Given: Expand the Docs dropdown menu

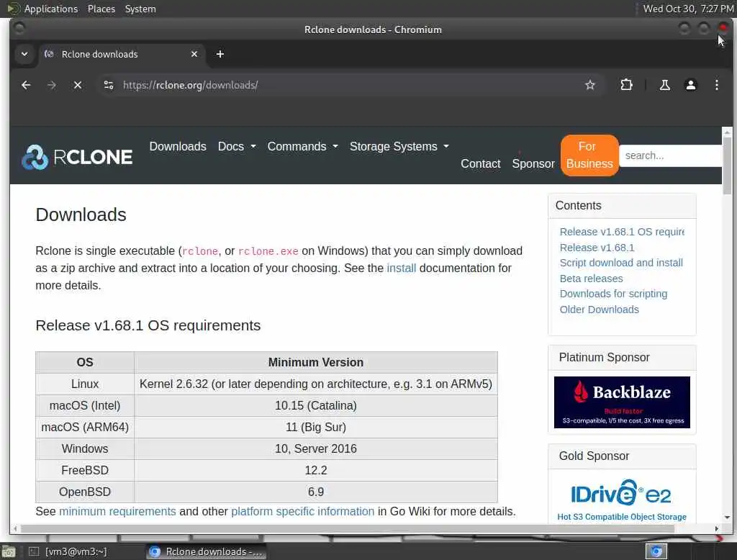Looking at the screenshot, I should pos(237,147).
